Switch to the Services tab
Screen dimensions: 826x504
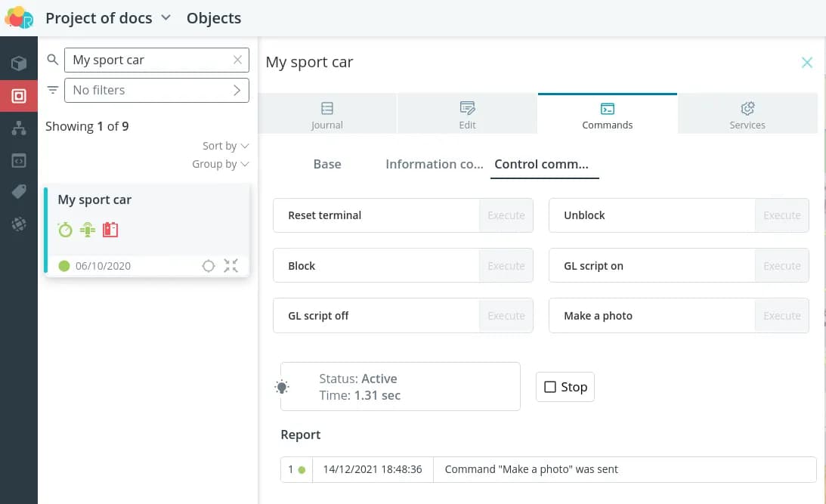[747, 116]
